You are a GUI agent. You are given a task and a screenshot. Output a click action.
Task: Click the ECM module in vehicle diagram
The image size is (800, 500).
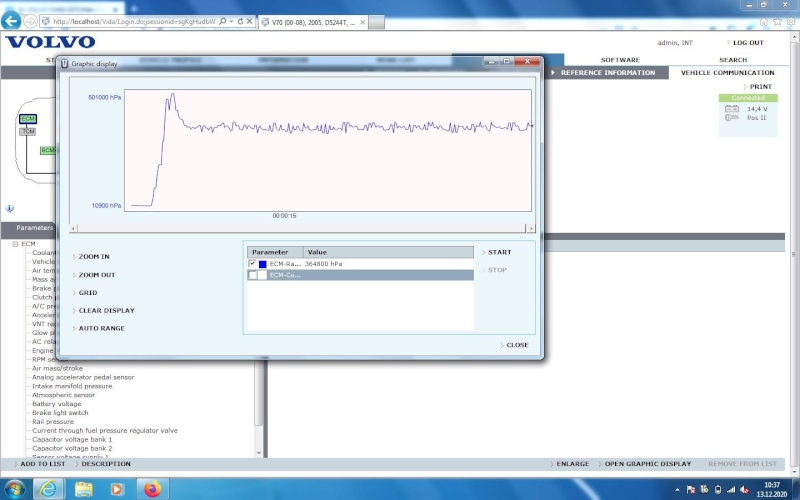(27, 119)
